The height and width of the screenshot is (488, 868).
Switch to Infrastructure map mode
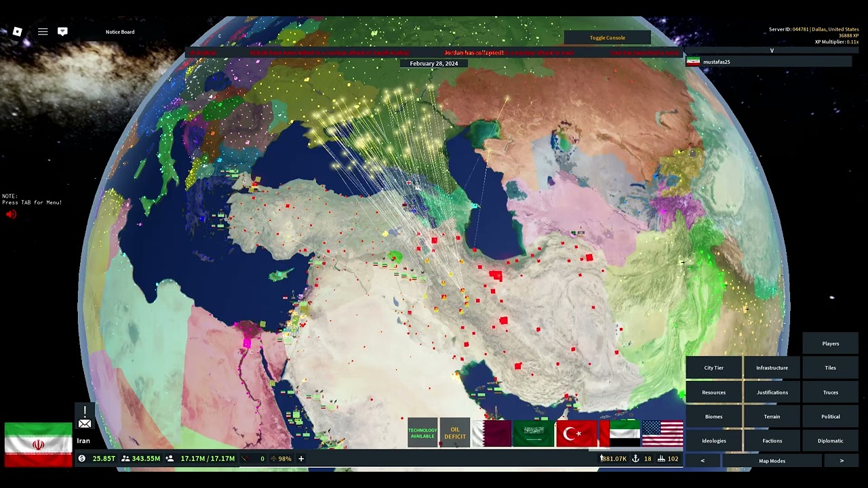tap(772, 368)
